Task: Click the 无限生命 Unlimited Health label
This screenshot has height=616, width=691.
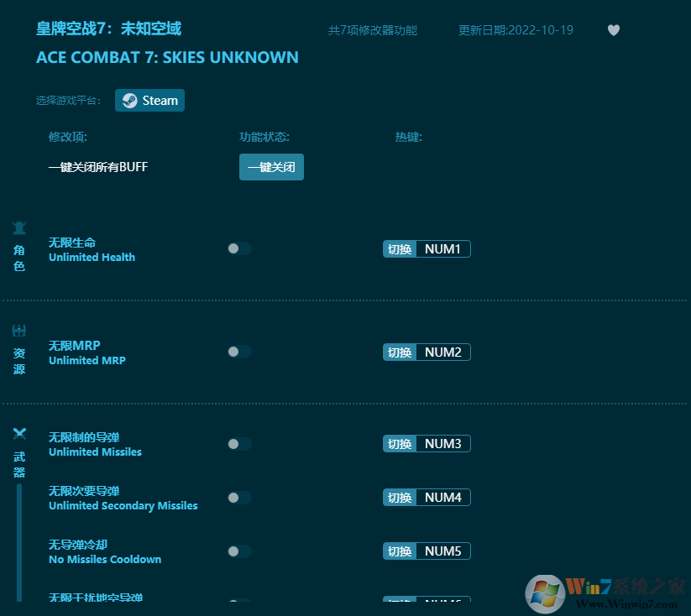Action: pos(92,250)
